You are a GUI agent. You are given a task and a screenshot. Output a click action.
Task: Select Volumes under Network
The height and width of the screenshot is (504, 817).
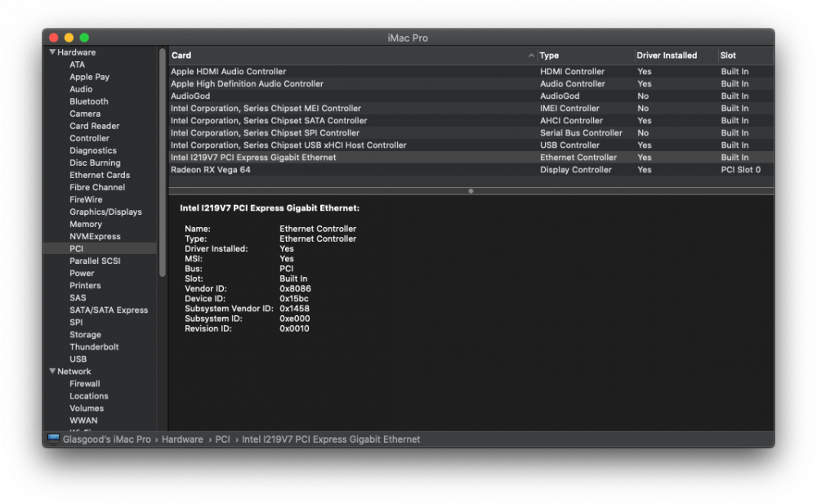[87, 408]
